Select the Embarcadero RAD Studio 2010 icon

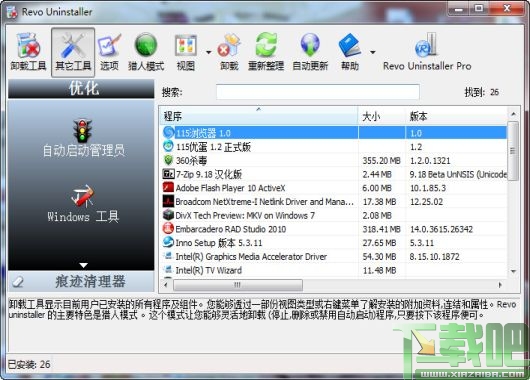[168, 229]
